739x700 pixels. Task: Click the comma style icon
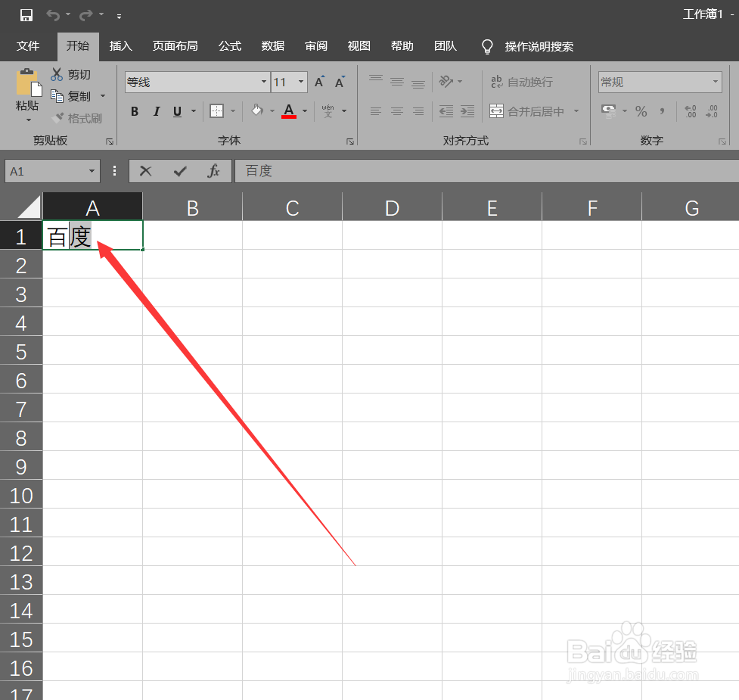[662, 111]
